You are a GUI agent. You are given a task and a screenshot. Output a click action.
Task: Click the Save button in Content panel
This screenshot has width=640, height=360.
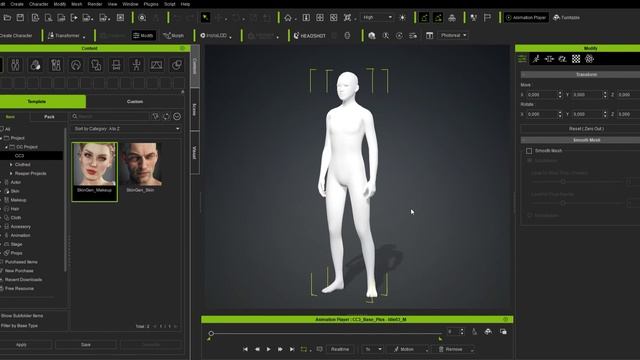(x=86, y=345)
